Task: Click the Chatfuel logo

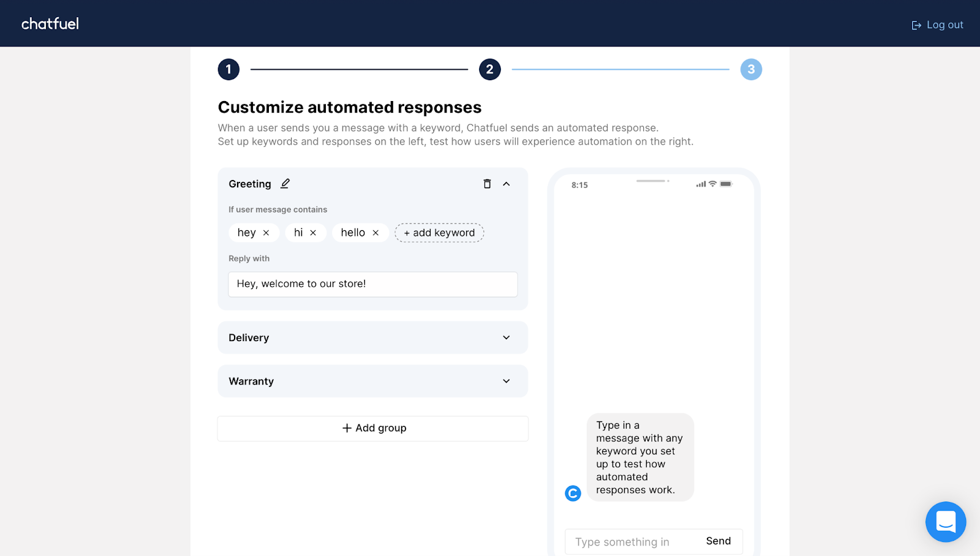Action: click(x=50, y=24)
